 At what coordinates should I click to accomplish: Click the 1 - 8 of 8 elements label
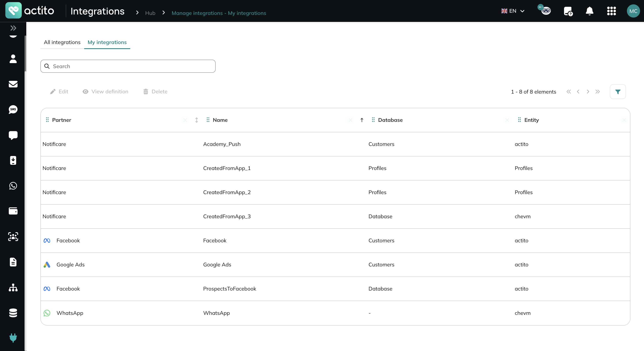[x=534, y=92]
